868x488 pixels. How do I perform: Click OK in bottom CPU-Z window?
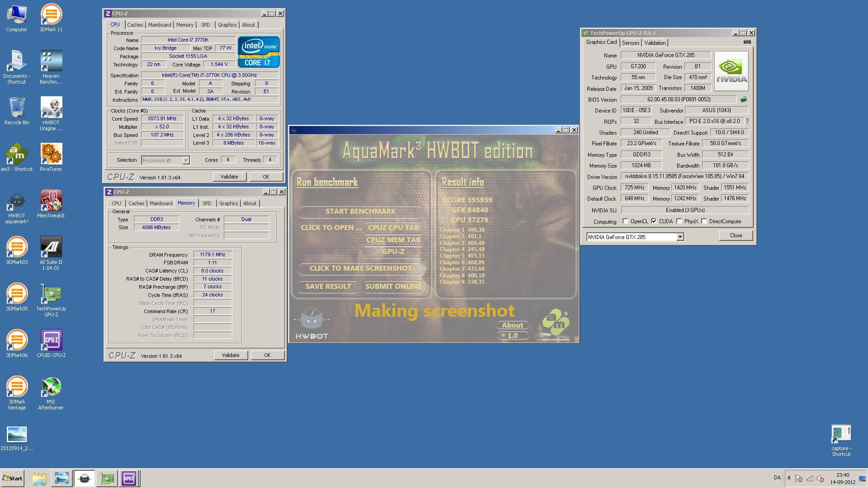(x=267, y=355)
